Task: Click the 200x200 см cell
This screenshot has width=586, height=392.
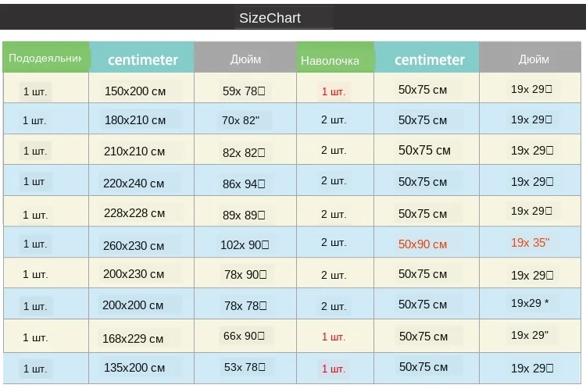Action: tap(133, 305)
